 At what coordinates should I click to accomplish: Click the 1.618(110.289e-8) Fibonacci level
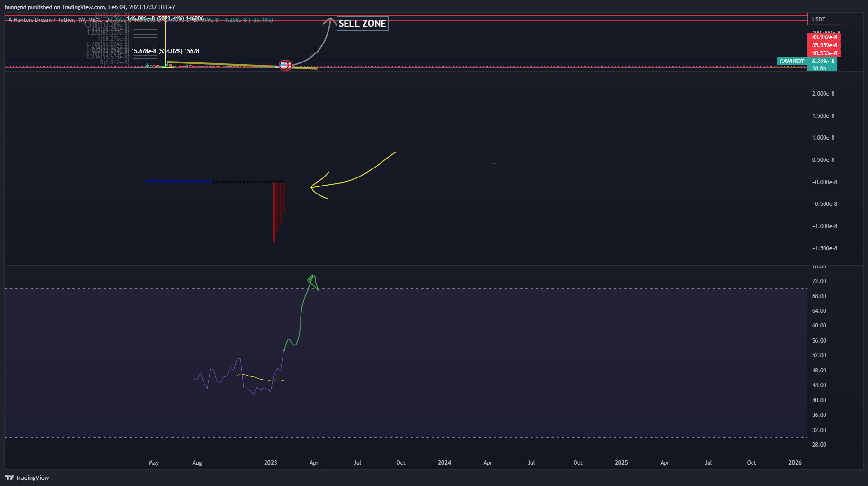(106, 24)
